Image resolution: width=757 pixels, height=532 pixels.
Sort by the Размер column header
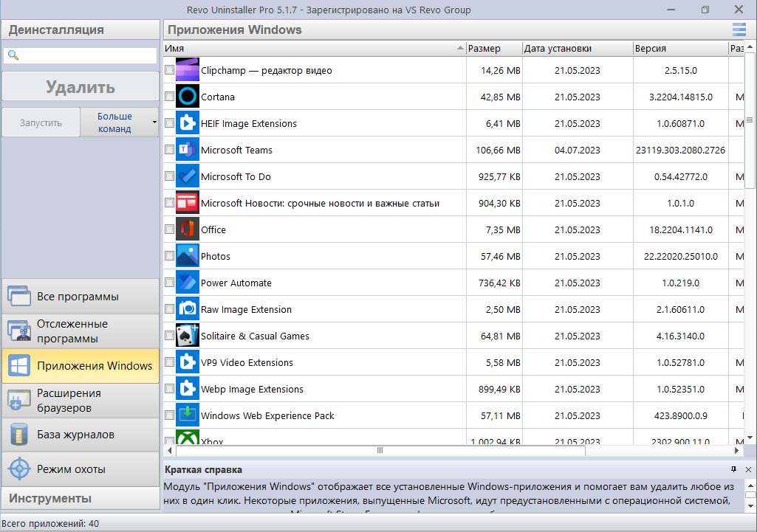(494, 48)
